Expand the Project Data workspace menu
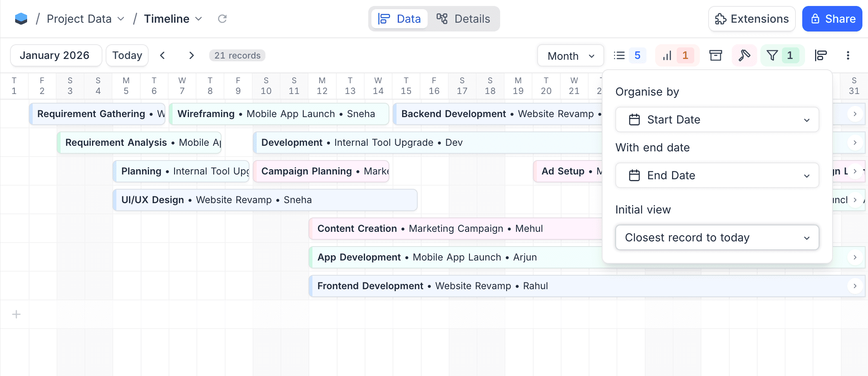The image size is (868, 376). pyautogui.click(x=121, y=18)
